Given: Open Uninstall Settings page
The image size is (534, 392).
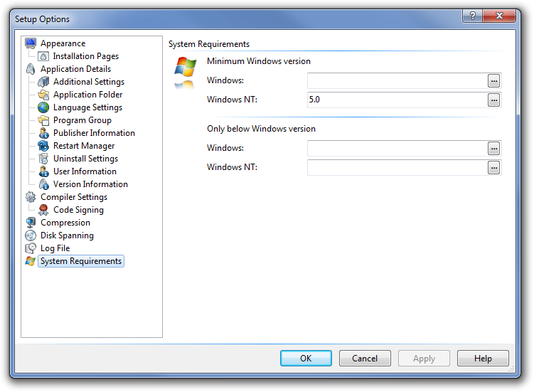Looking at the screenshot, I should (85, 159).
